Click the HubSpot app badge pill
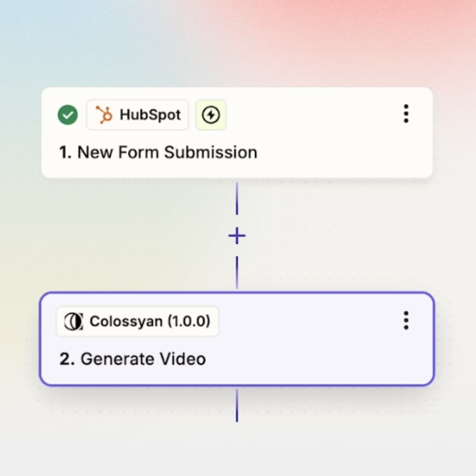476x476 pixels. 138,115
